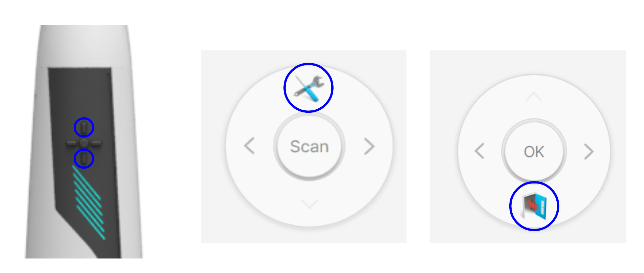
Task: Tap the left button on the scanner D-pad
Action: tap(72, 143)
